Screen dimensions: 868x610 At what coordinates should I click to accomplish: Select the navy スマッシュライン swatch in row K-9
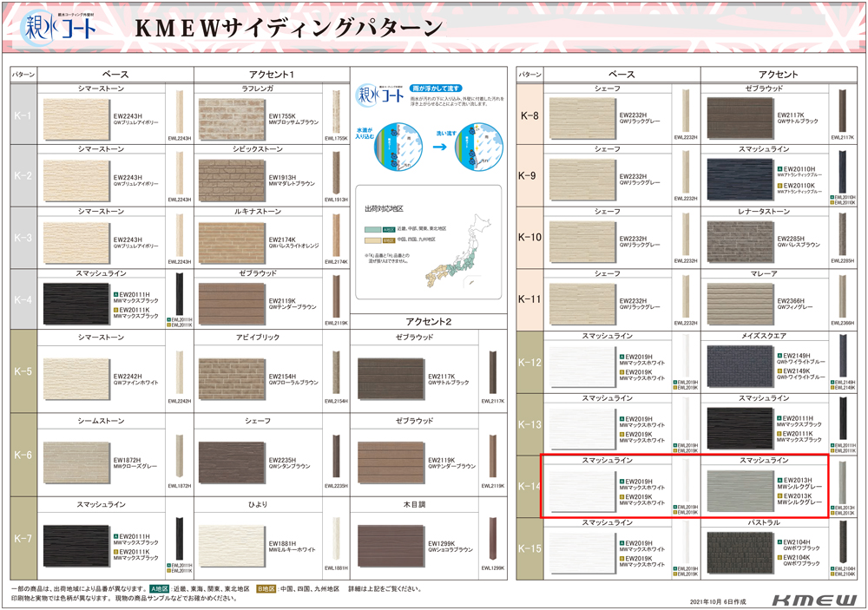coord(740,180)
